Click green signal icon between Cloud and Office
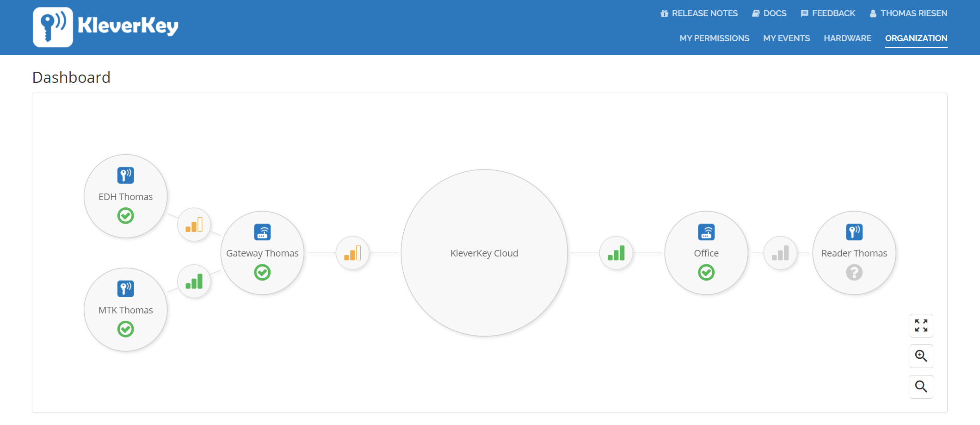The width and height of the screenshot is (980, 425). point(616,253)
